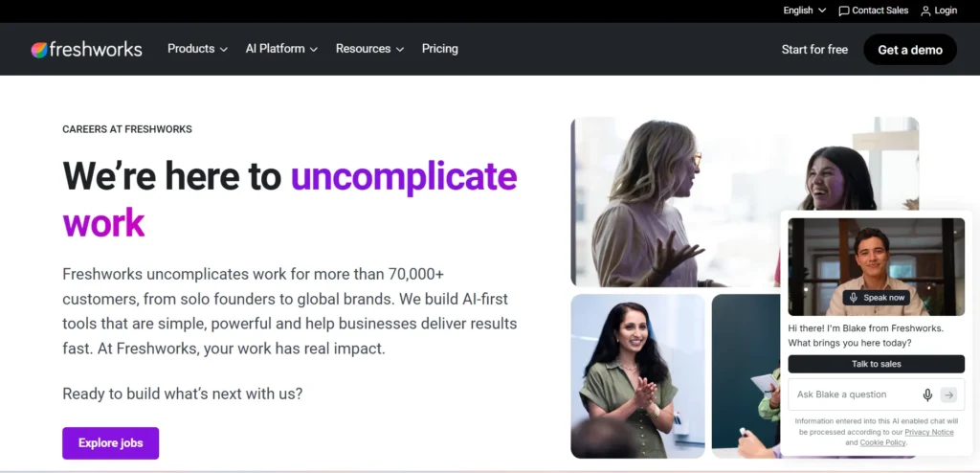
Task: Expand the Products menu
Action: pyautogui.click(x=197, y=49)
